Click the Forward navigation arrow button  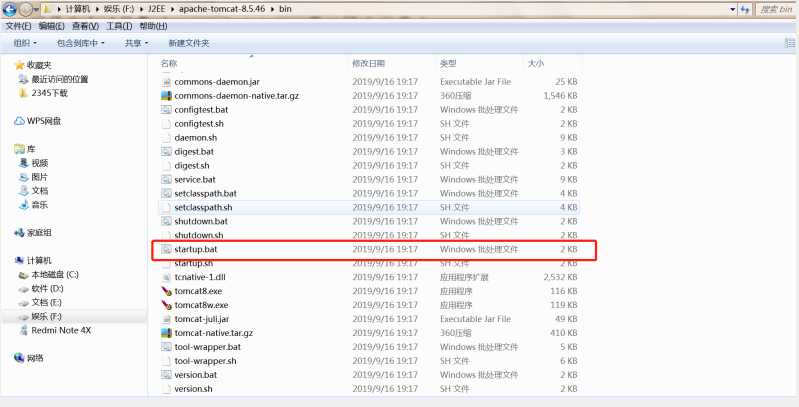25,9
